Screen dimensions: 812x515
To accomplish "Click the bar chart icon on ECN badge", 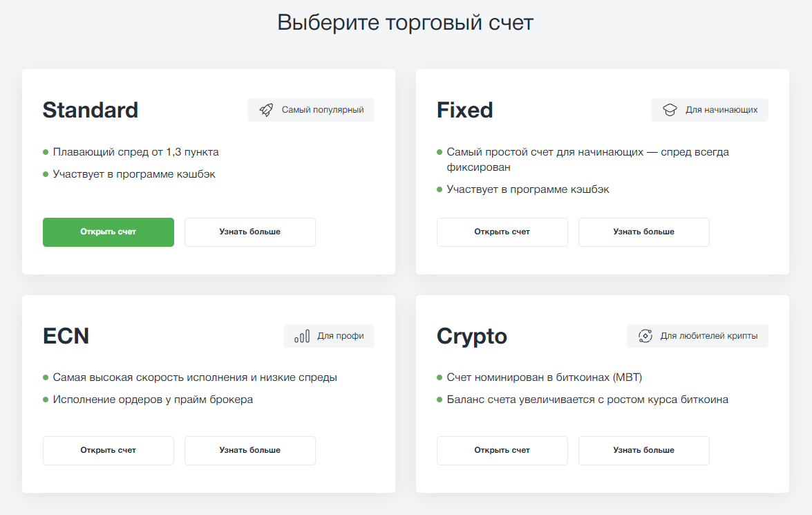I will pyautogui.click(x=302, y=336).
